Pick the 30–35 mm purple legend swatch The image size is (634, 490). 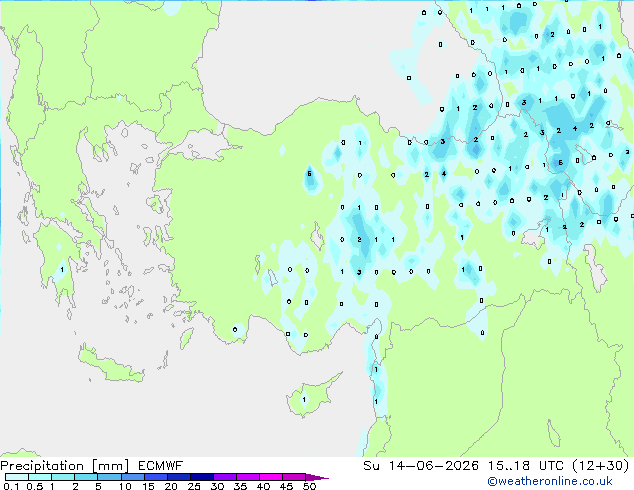click(x=224, y=477)
